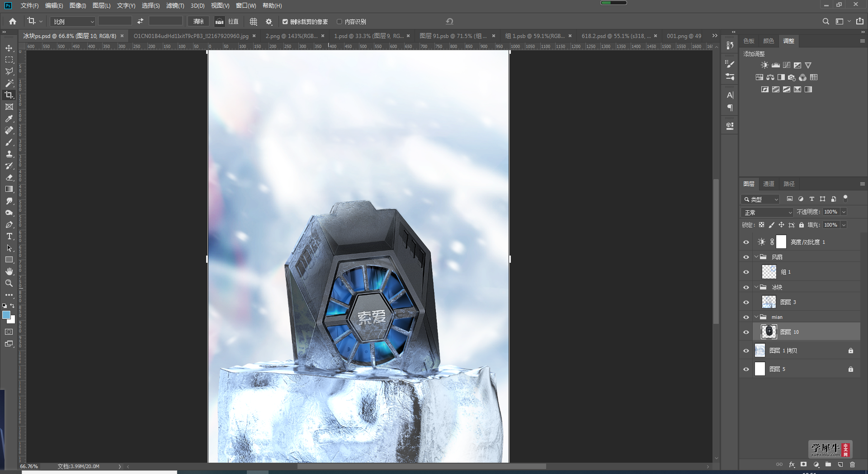868x474 pixels.
Task: Open the crop ratio 比例 dropdown
Action: 73,21
